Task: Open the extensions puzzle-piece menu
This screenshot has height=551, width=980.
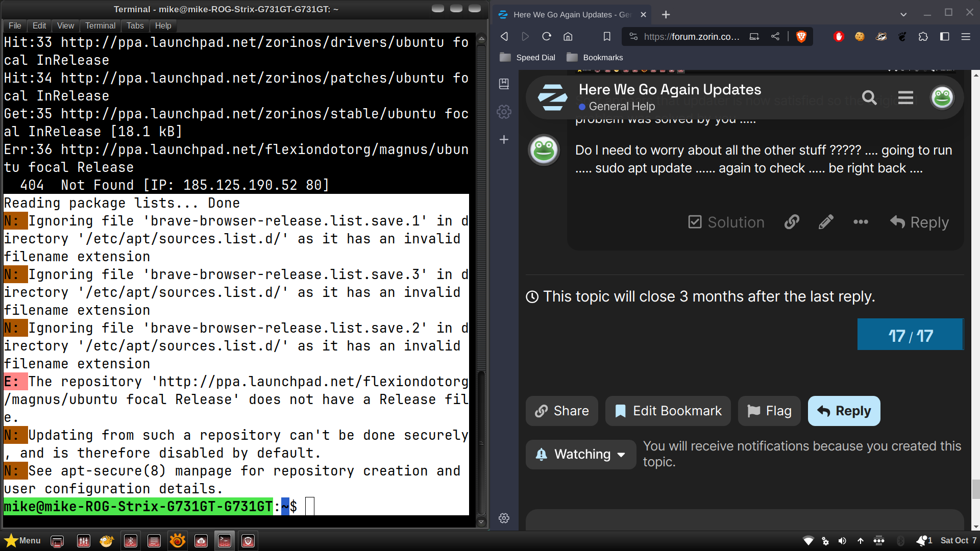Action: point(923,36)
